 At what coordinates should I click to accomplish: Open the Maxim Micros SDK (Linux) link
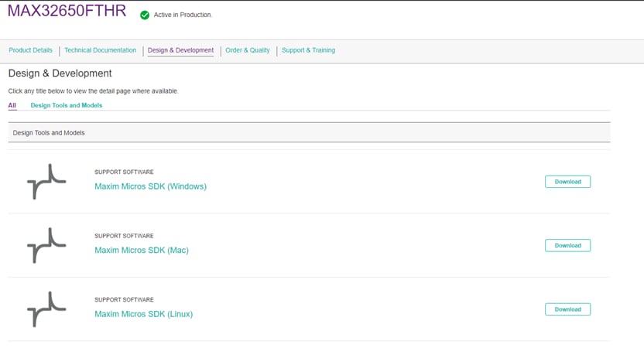point(143,314)
